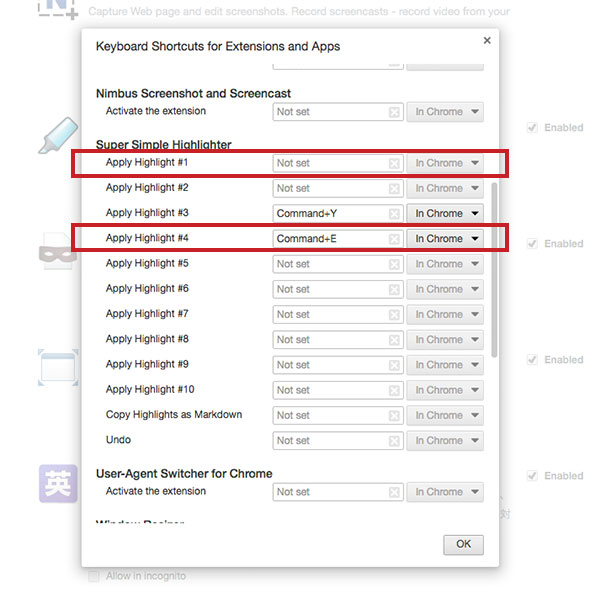The height and width of the screenshot is (598, 600).
Task: Click the window resizer extension icon
Action: (58, 367)
